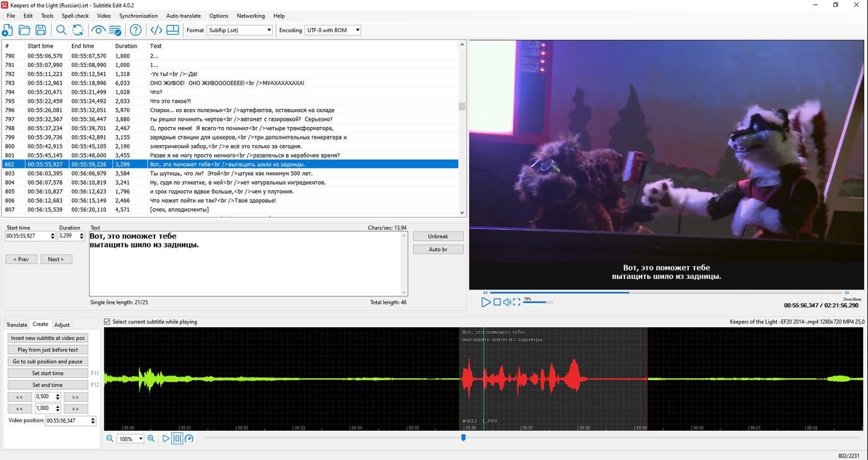Image resolution: width=868 pixels, height=460 pixels.
Task: Open the Synchronization menu
Action: [138, 15]
